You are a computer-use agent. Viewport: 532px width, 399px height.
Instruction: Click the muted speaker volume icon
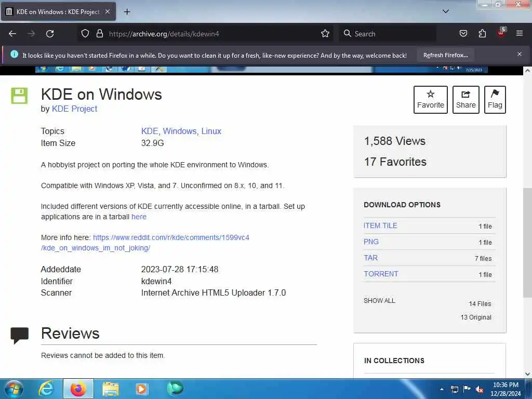pos(480,389)
